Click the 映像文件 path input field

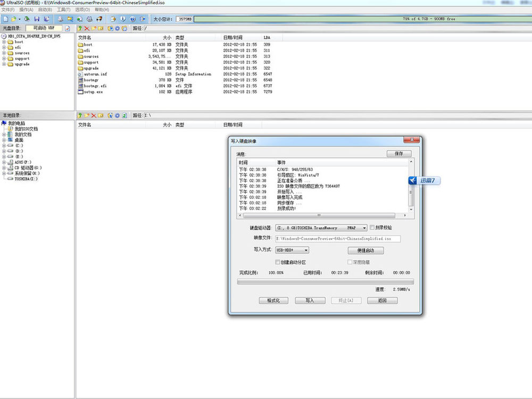tap(338, 239)
